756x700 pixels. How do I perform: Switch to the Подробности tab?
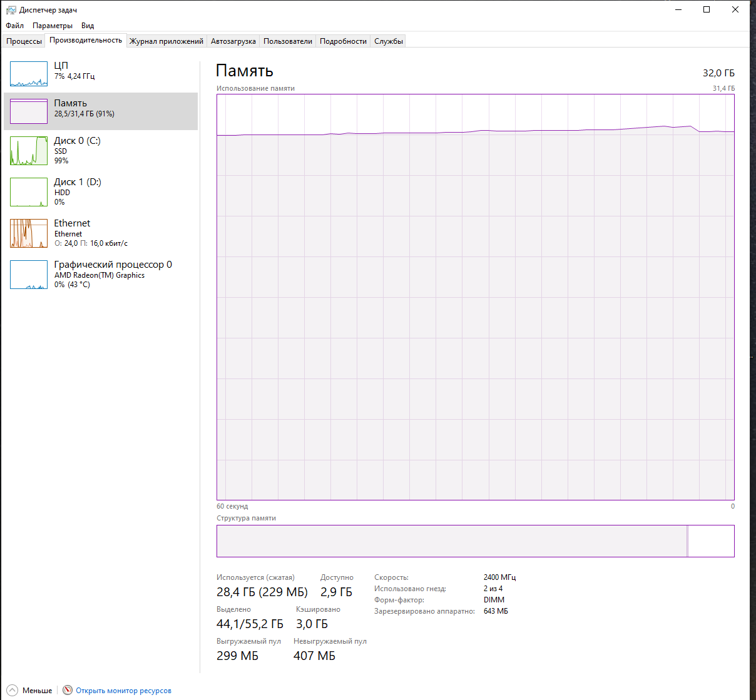coord(343,41)
